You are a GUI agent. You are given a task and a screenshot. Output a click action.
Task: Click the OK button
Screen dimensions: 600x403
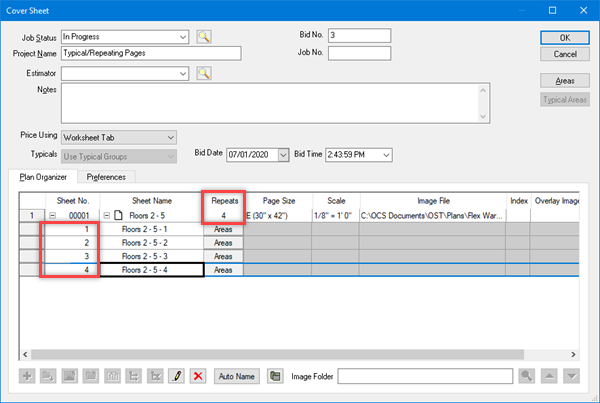[x=565, y=38]
